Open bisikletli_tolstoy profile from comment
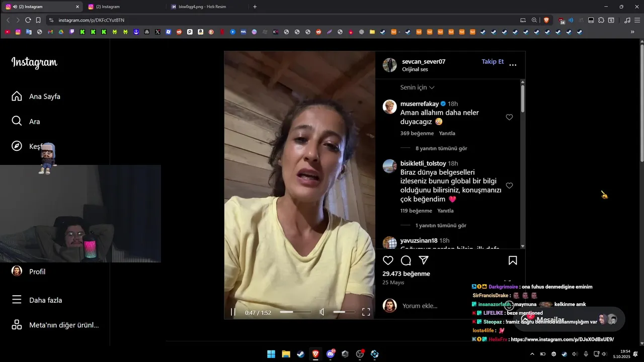This screenshot has width=644, height=362. (423, 163)
